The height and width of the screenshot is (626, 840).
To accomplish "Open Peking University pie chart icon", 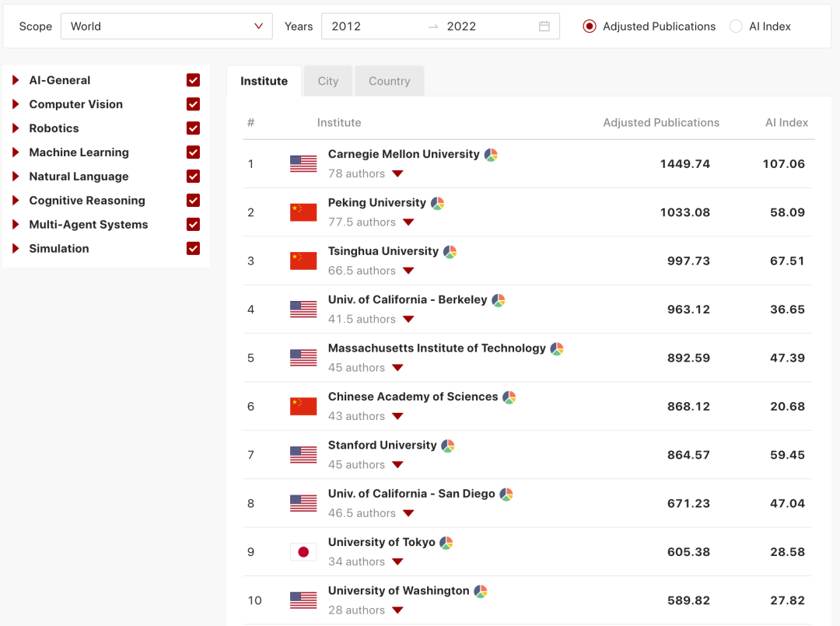I will point(438,204).
